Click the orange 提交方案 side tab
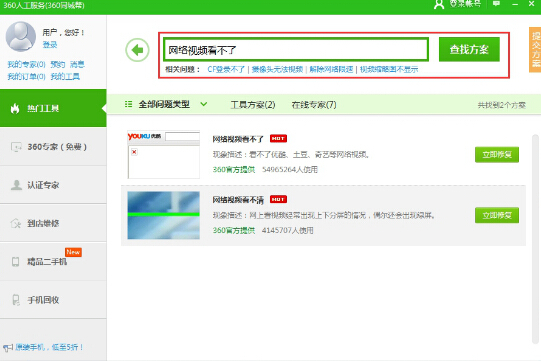Image resolution: width=541 pixels, height=361 pixels. point(535,50)
